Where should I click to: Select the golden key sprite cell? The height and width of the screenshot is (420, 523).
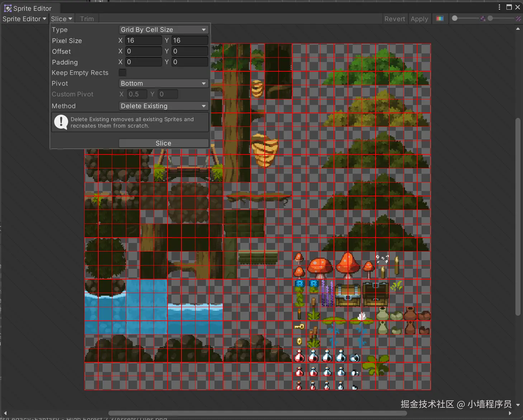click(x=299, y=327)
